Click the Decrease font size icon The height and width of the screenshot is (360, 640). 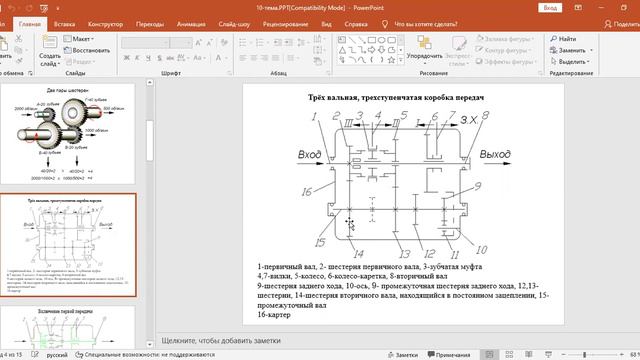point(209,43)
